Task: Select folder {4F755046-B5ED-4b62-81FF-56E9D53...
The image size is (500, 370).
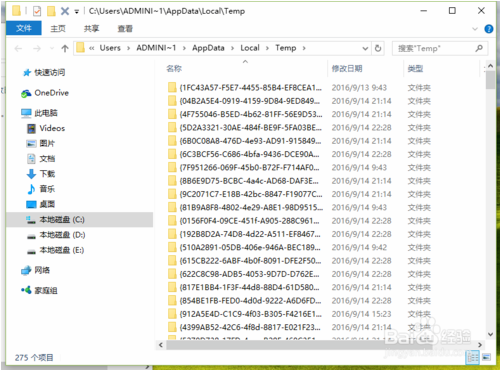Action: [x=251, y=114]
